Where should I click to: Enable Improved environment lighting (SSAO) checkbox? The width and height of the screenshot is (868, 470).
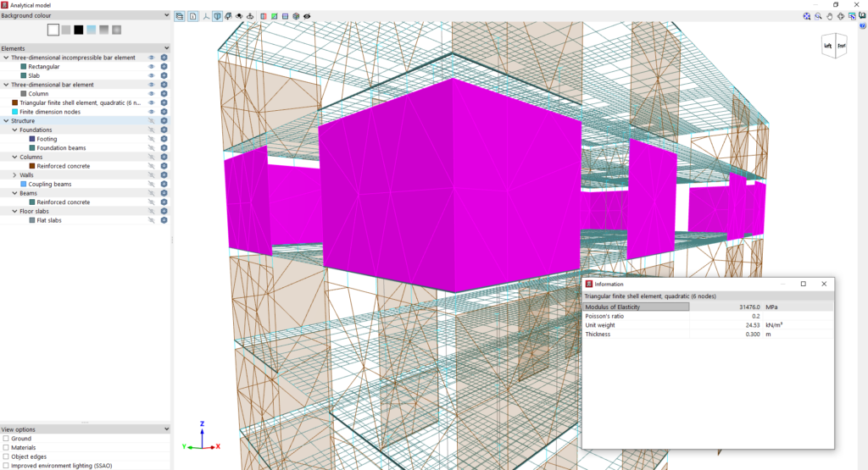pos(6,466)
